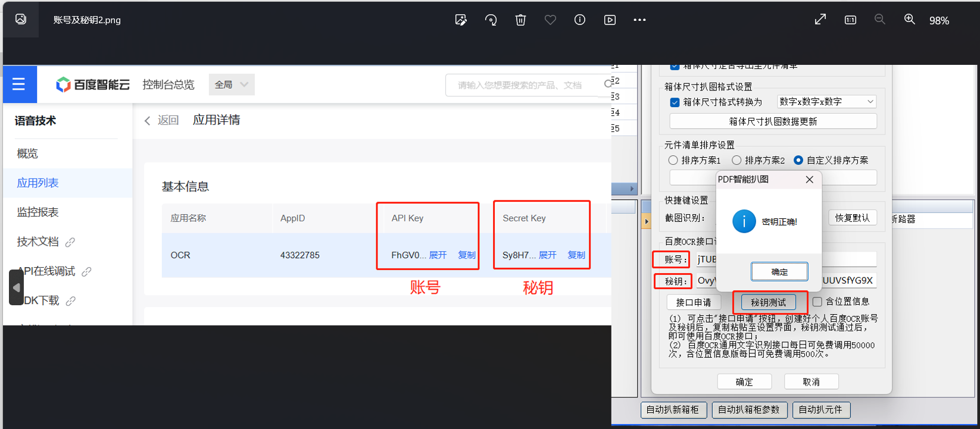The image size is (980, 429).
Task: Set zoom to actual size (1:1 icon)
Action: (x=850, y=20)
